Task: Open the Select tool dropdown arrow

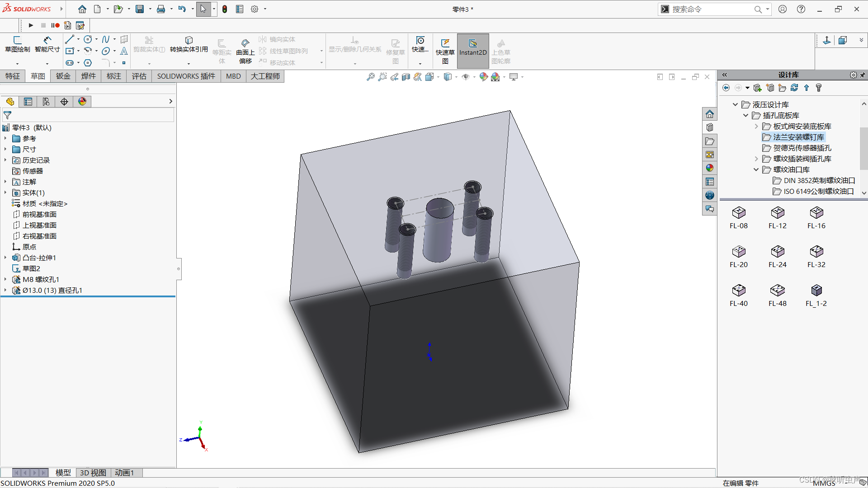Action: (214, 9)
